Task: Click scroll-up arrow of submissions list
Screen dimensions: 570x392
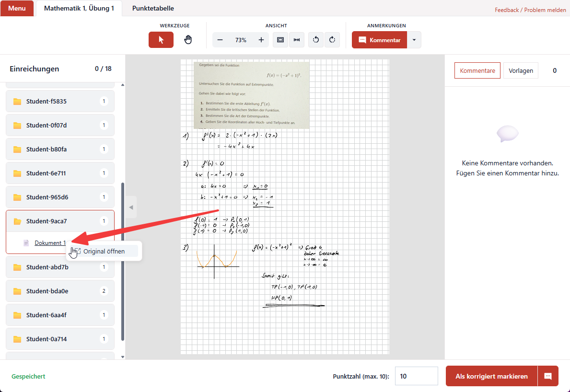Action: pos(123,85)
